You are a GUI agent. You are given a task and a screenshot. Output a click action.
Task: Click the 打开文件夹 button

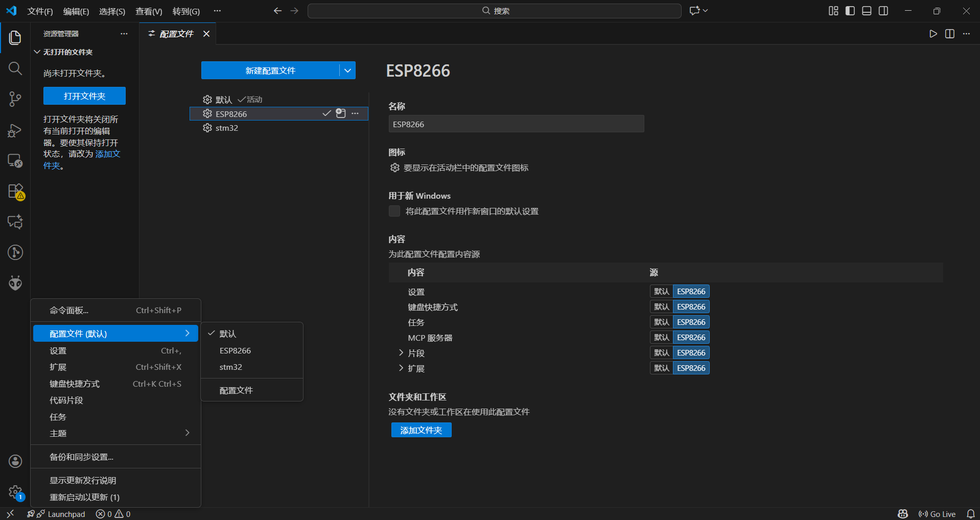84,96
